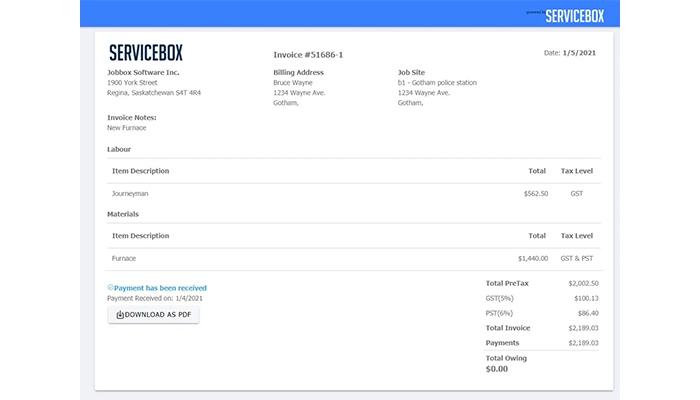The image size is (700, 400).
Task: Select the 'Furnace' material item
Action: [x=124, y=258]
